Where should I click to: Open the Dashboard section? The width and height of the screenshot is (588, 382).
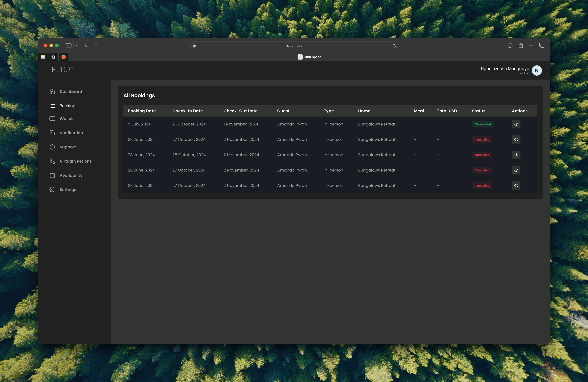point(71,91)
